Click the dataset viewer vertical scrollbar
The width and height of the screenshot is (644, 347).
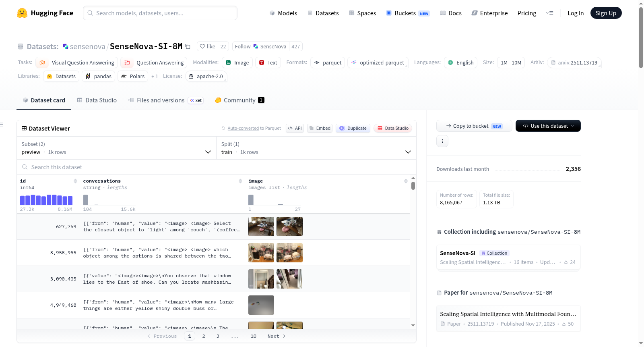click(x=413, y=186)
